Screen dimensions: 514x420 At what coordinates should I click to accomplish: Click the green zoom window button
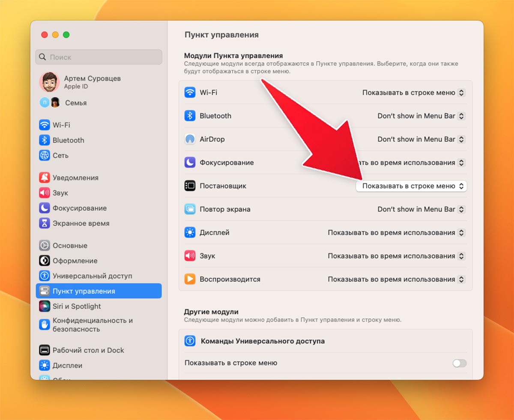click(66, 35)
